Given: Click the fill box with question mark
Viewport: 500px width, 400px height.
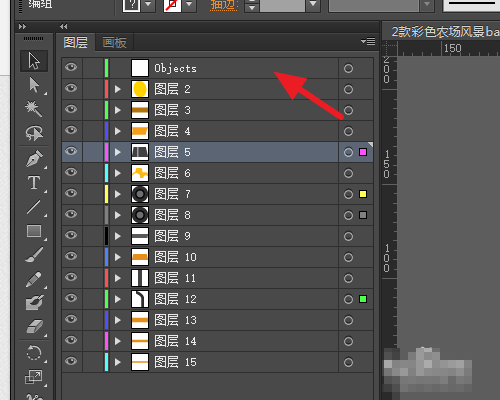Looking at the screenshot, I should tap(131, 5).
